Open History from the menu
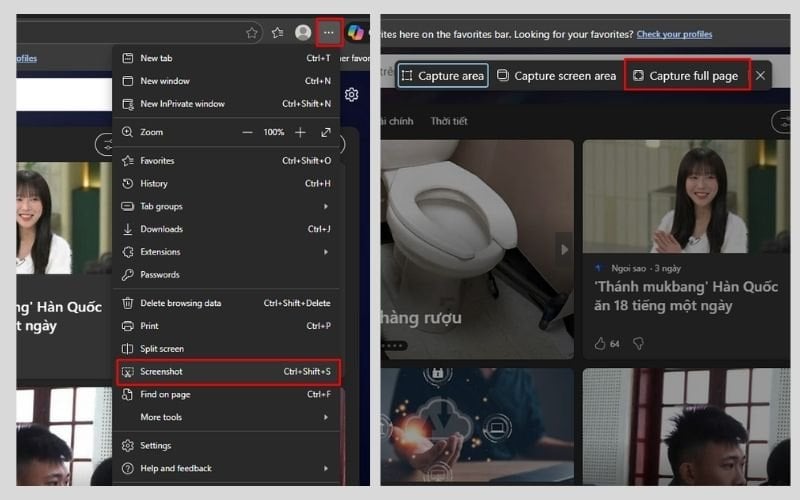The image size is (800, 500). [227, 183]
